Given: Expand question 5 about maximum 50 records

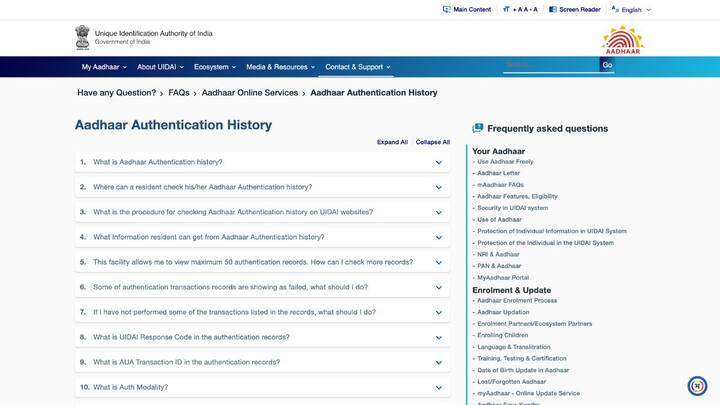Looking at the screenshot, I should coord(262,262).
